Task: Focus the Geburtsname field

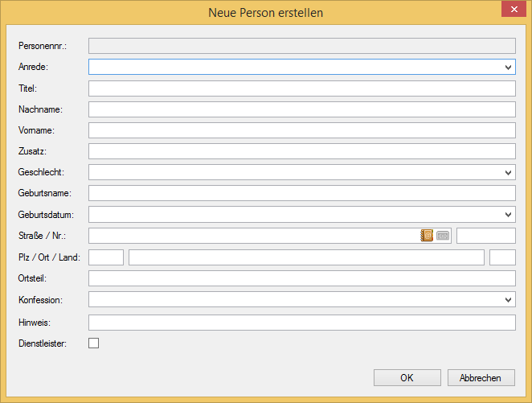Action: (x=302, y=193)
